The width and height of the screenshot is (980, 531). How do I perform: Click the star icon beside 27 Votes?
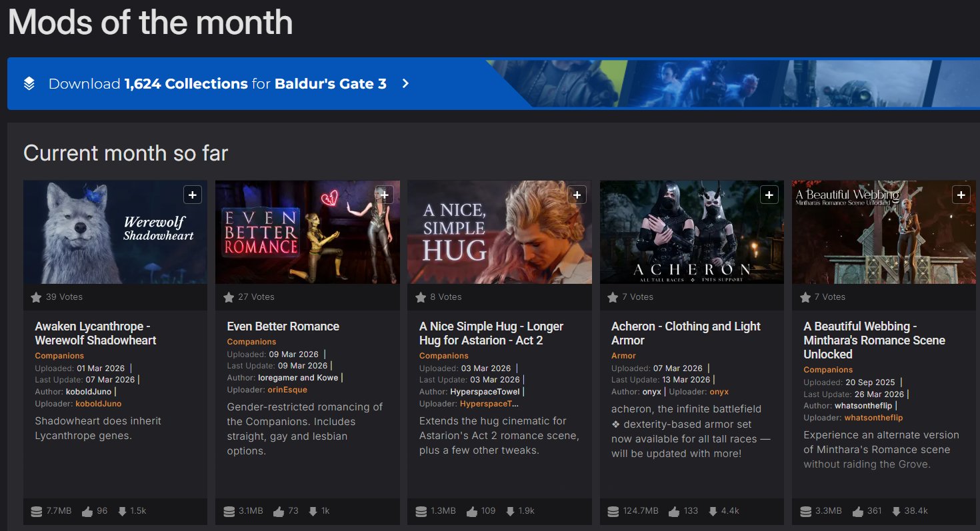coord(229,297)
